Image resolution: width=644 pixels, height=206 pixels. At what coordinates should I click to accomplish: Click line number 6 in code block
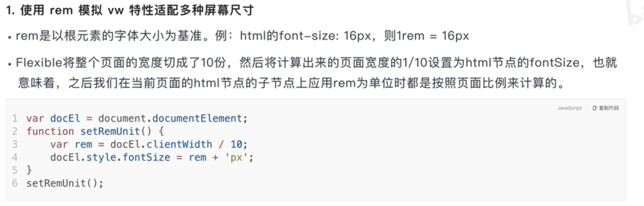click(x=15, y=183)
